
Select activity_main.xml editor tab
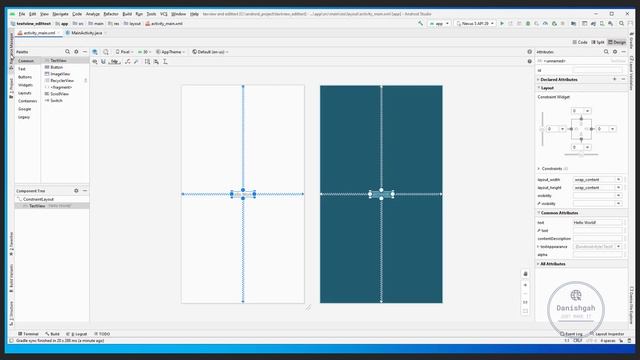tap(39, 33)
